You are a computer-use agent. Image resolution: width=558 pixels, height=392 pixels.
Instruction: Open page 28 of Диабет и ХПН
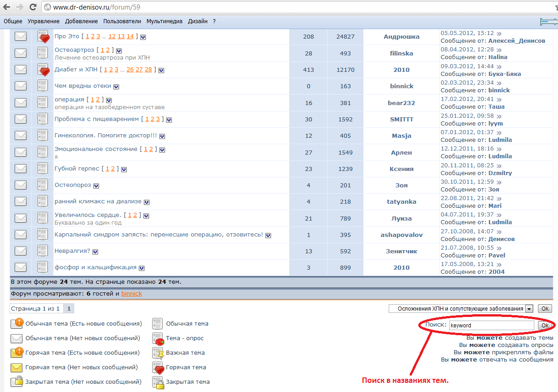pos(148,70)
